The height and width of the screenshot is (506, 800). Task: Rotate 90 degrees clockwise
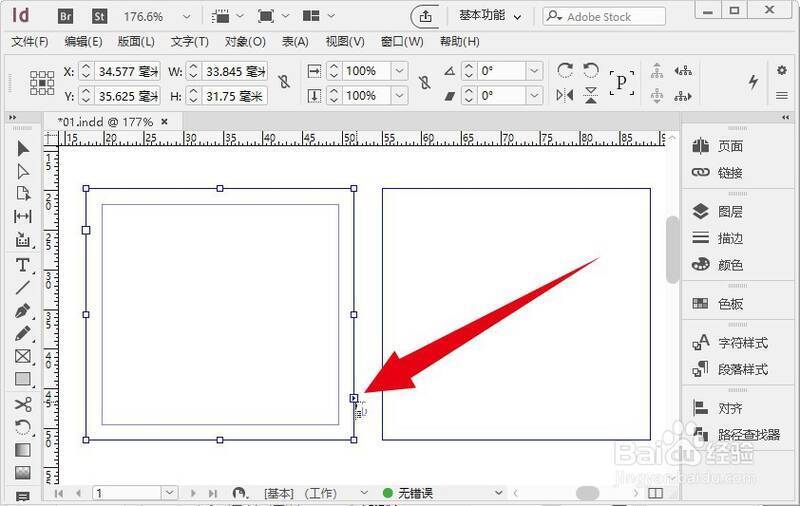pyautogui.click(x=565, y=70)
